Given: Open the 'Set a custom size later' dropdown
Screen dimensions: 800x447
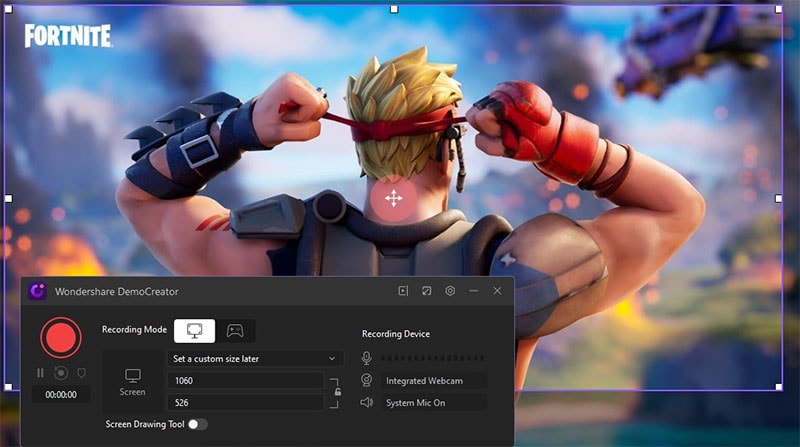Looking at the screenshot, I should (255, 359).
